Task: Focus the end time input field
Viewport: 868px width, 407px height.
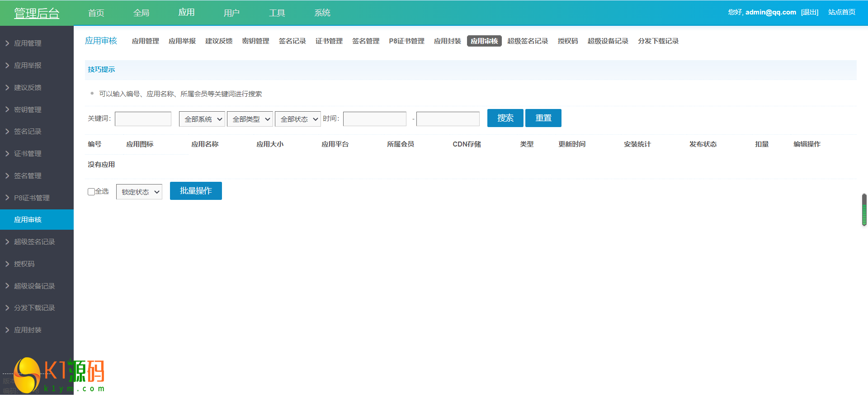Action: click(448, 119)
